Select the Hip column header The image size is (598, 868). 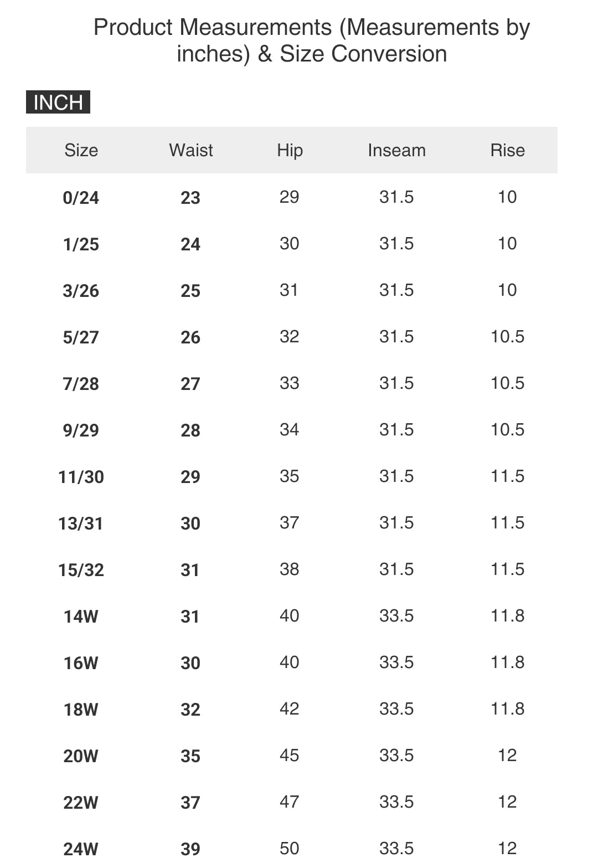[x=290, y=150]
